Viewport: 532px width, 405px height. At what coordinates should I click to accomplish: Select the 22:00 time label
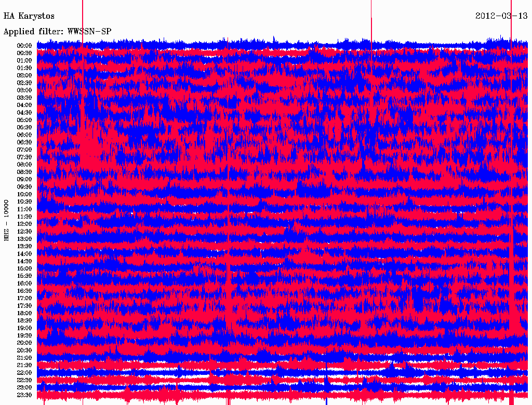click(24, 372)
